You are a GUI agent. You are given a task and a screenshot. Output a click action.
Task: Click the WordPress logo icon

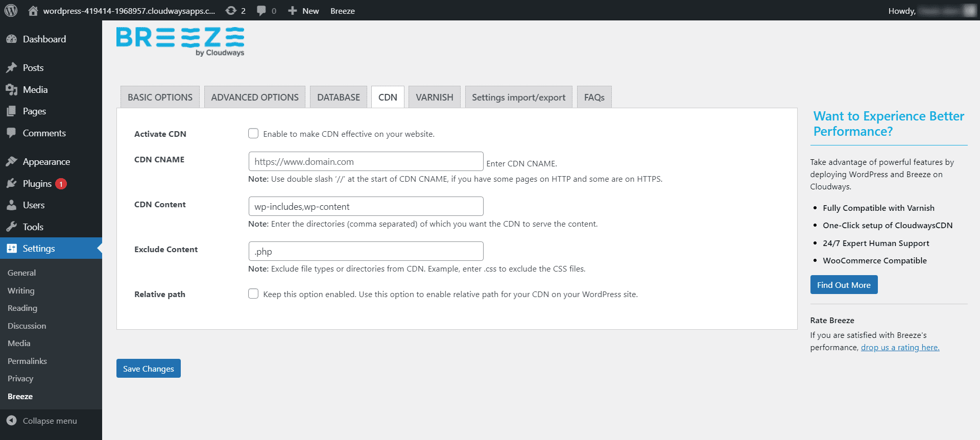[11, 11]
